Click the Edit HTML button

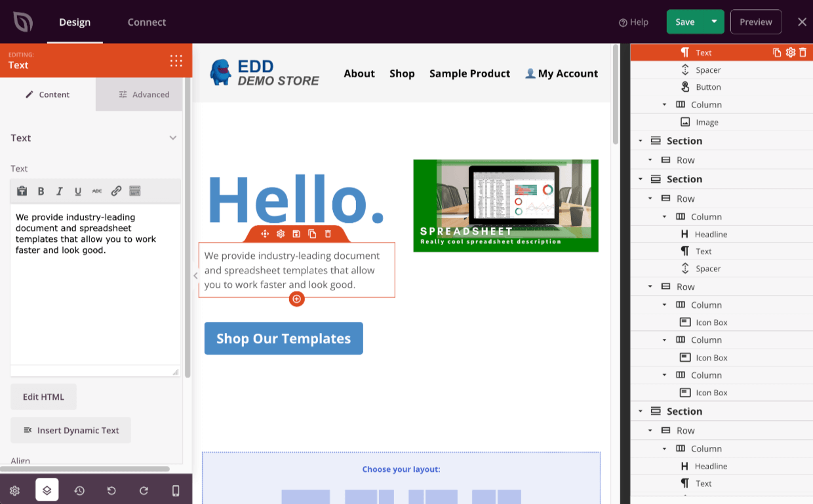pos(43,397)
